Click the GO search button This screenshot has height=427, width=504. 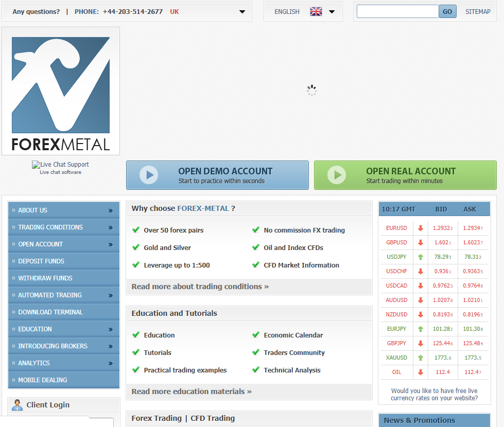click(x=447, y=11)
